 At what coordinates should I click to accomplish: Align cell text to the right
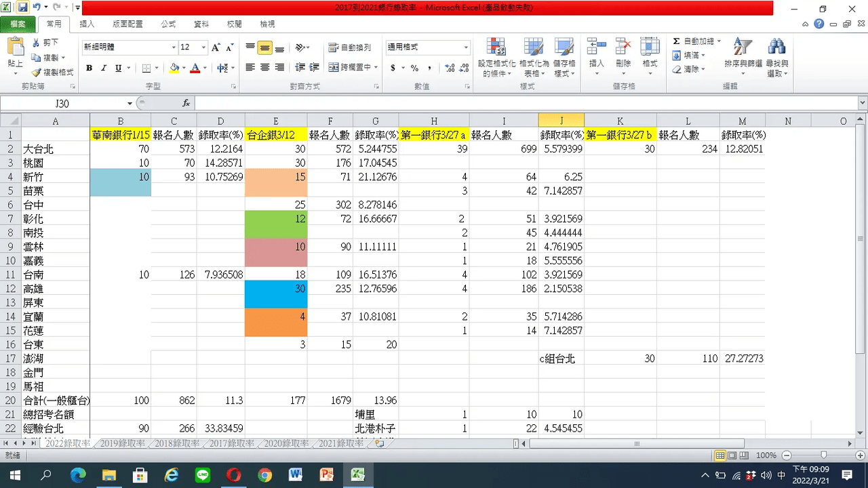pyautogui.click(x=279, y=68)
